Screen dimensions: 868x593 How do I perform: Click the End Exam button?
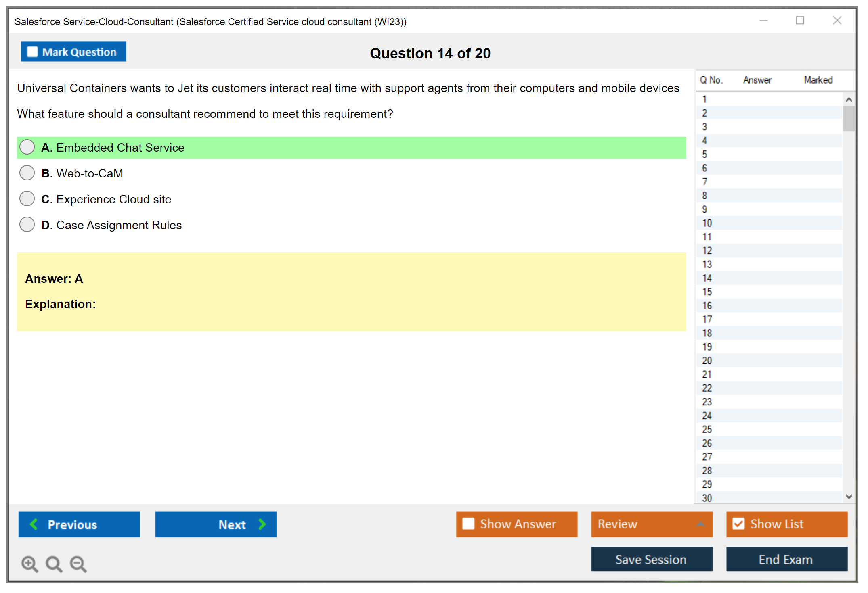tap(786, 559)
